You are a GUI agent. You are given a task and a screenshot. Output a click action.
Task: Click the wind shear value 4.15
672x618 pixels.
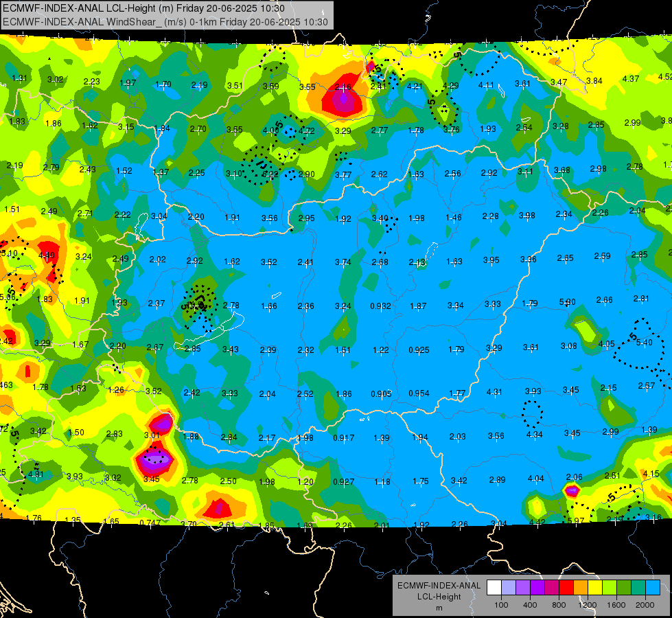[x=651, y=474]
